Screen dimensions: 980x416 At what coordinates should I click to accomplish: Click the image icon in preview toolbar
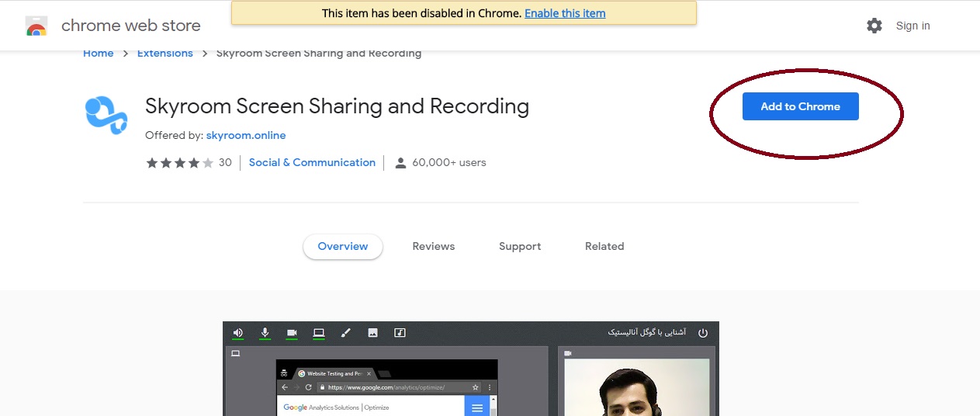pyautogui.click(x=372, y=333)
